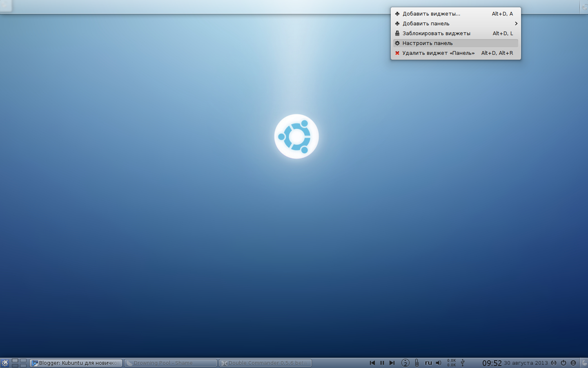Image resolution: width=588 pixels, height=368 pixels.
Task: Click the power leave button icon
Action: tap(563, 363)
